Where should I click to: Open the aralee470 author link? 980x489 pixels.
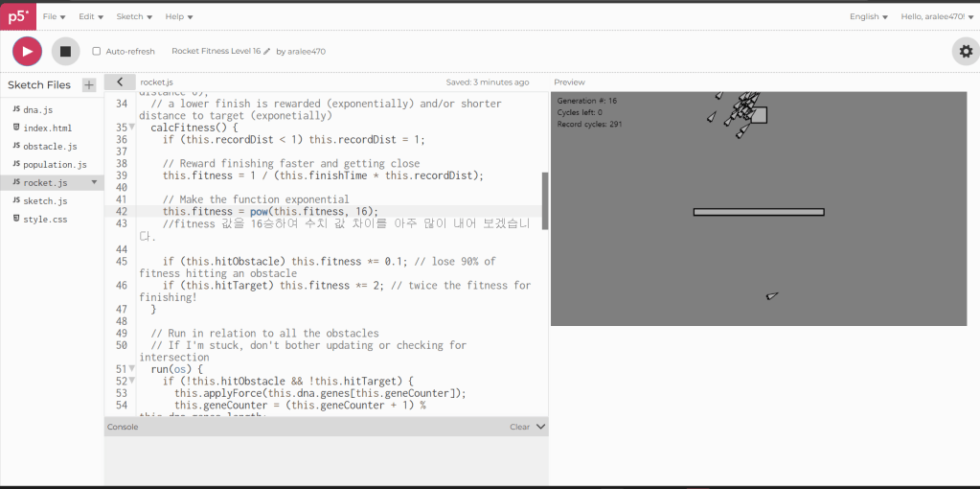click(307, 52)
